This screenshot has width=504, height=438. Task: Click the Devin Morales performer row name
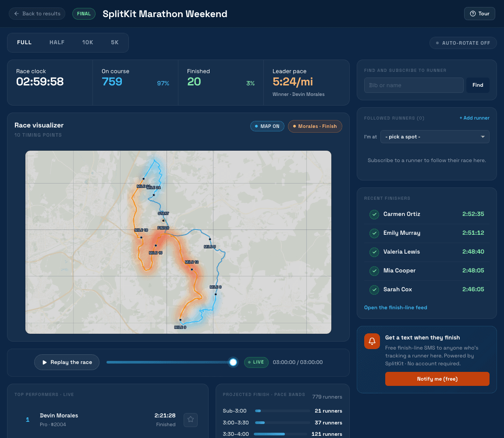click(59, 416)
